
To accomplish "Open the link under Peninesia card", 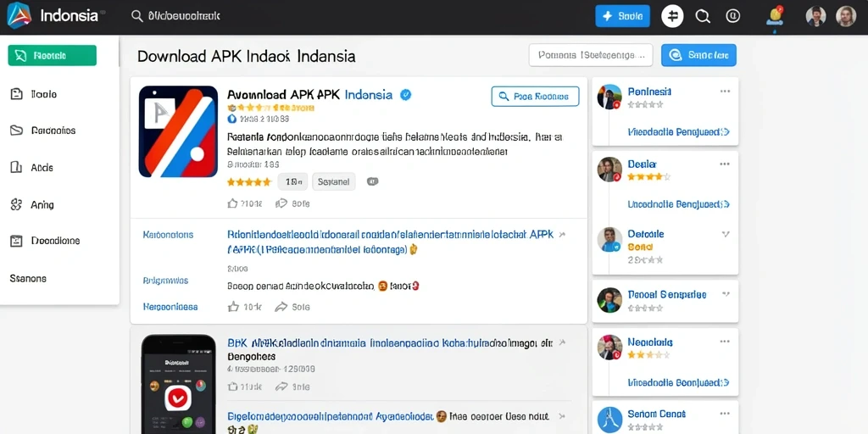I will [679, 131].
